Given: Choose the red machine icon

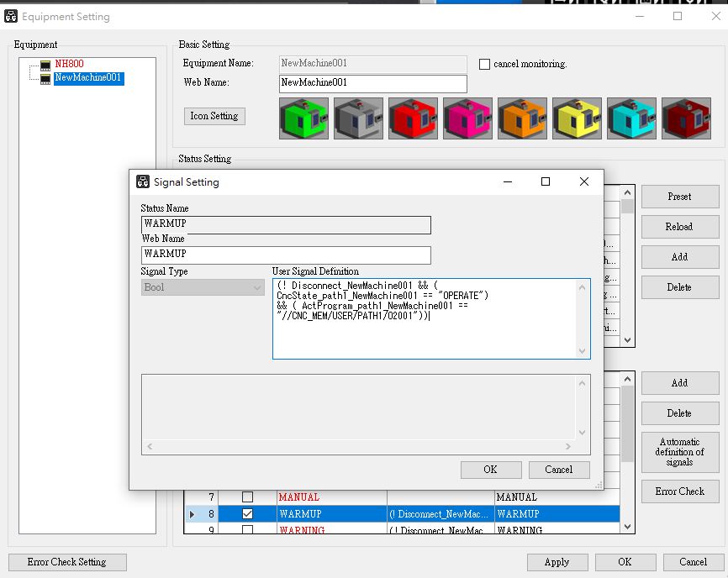Looking at the screenshot, I should pyautogui.click(x=413, y=118).
